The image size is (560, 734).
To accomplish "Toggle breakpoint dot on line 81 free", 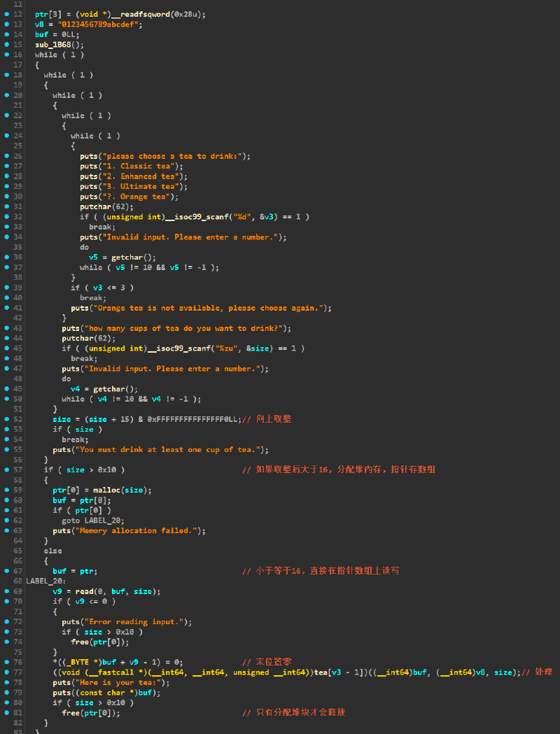I will coord(6,712).
